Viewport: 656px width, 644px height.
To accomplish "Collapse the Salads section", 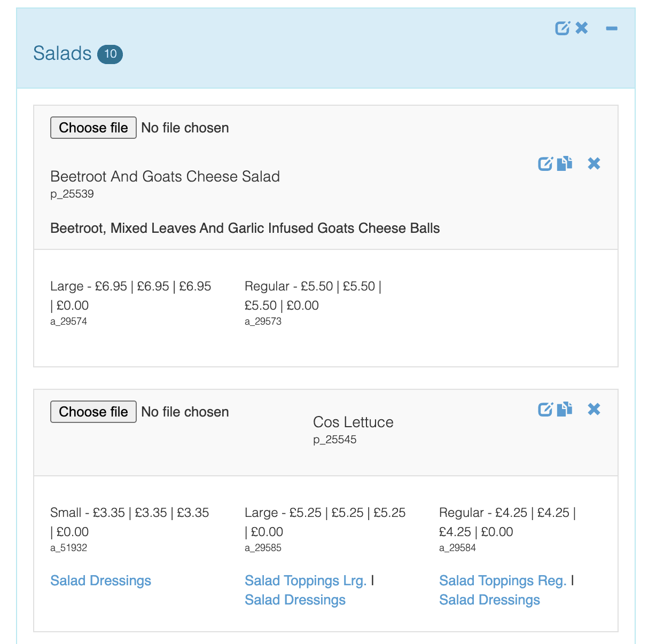I will pyautogui.click(x=612, y=28).
